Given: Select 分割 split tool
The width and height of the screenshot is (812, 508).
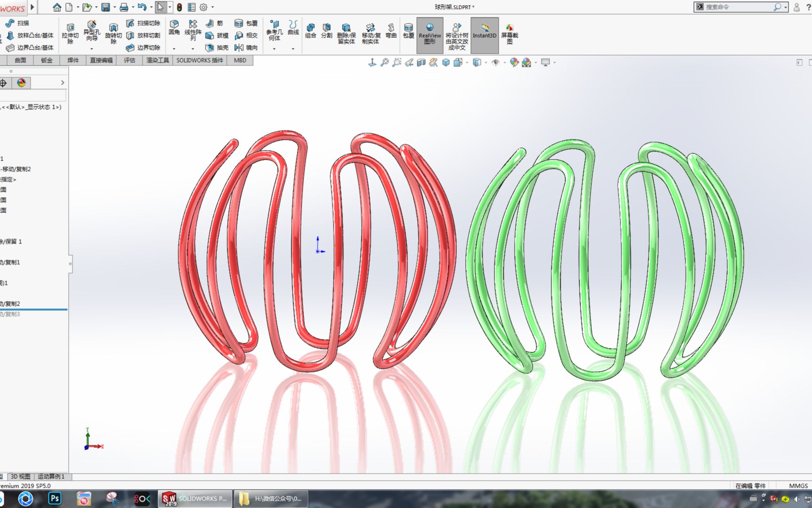Looking at the screenshot, I should click(x=326, y=30).
